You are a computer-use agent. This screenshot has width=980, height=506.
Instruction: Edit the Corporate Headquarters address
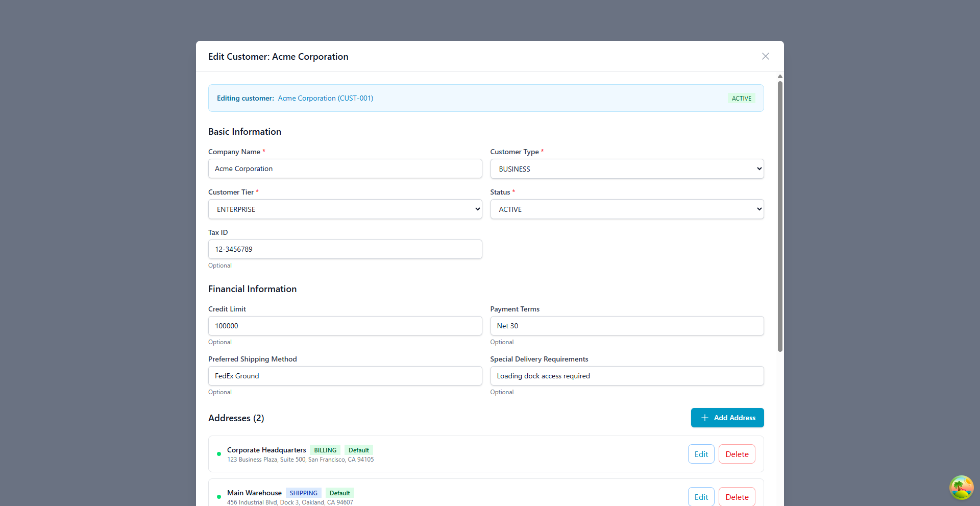point(701,454)
